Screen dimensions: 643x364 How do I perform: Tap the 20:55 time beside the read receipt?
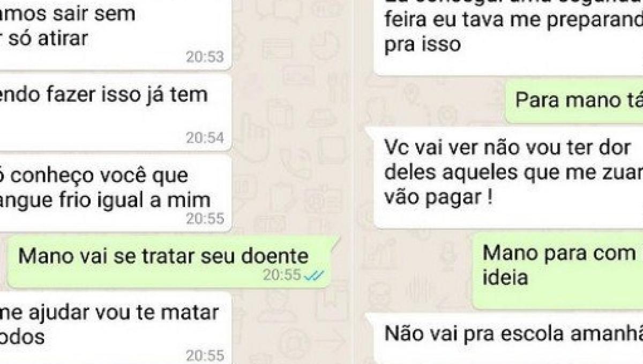point(282,275)
